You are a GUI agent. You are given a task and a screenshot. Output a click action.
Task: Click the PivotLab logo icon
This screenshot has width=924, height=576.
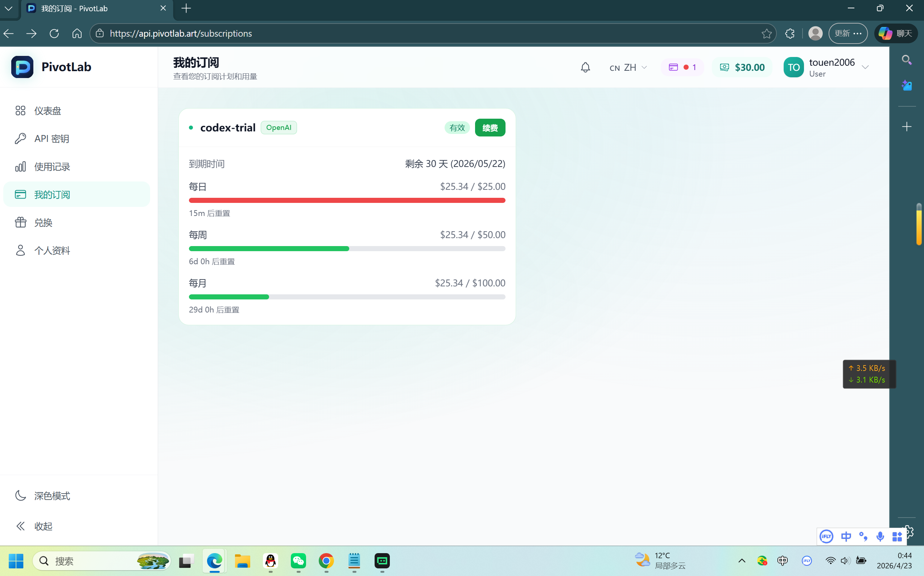(22, 67)
